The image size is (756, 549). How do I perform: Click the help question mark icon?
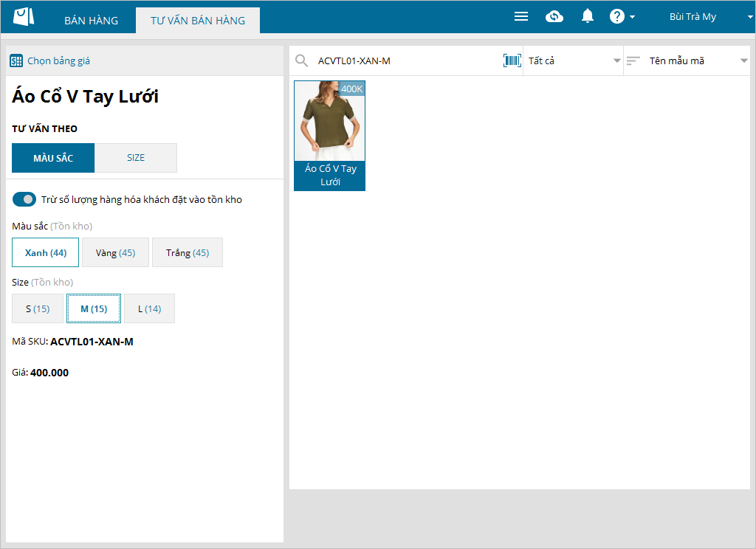coord(616,16)
